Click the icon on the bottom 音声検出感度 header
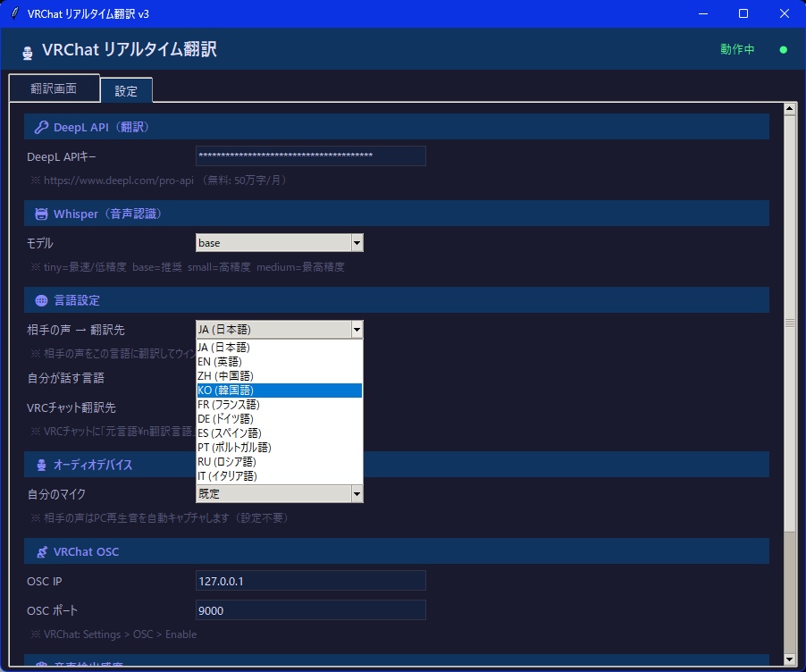The width and height of the screenshot is (806, 672). coord(42,665)
